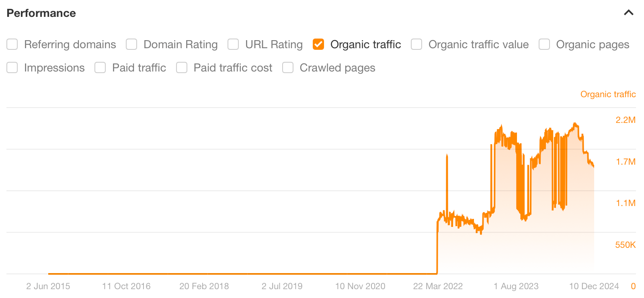Viewport: 644px width, 298px height.
Task: Click the 2.2M y-axis label
Action: pyautogui.click(x=626, y=120)
